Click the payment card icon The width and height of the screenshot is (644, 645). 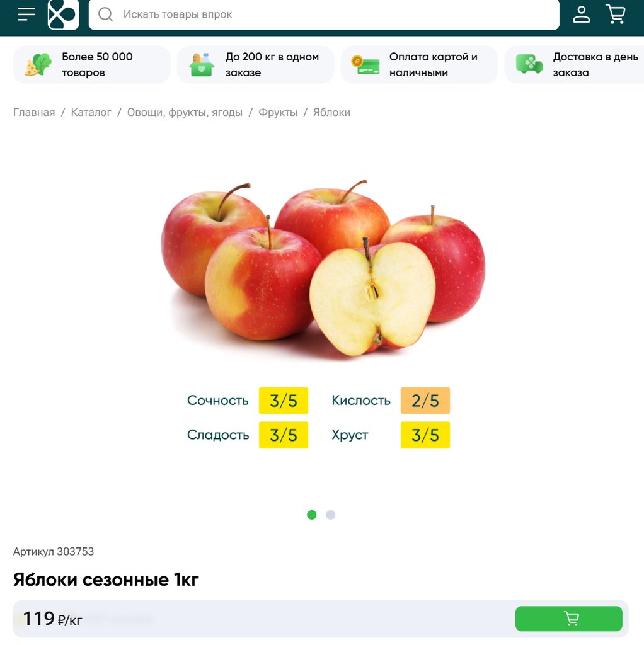365,65
